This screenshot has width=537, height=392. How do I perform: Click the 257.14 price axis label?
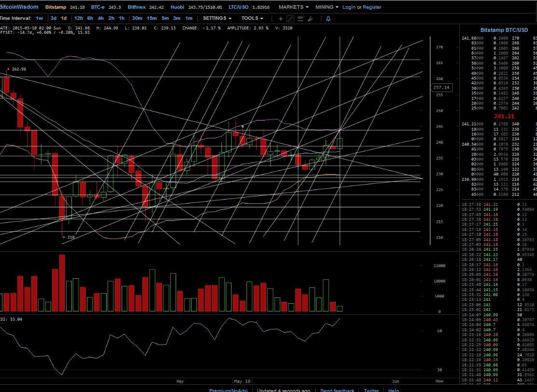click(441, 88)
